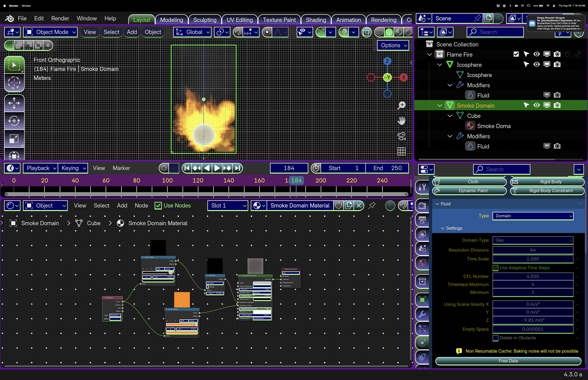
Task: Toggle the Use Nodes checkbox
Action: tap(158, 205)
